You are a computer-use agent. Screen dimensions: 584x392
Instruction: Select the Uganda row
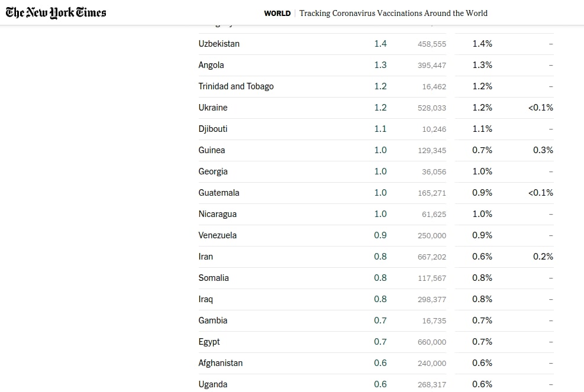point(376,384)
